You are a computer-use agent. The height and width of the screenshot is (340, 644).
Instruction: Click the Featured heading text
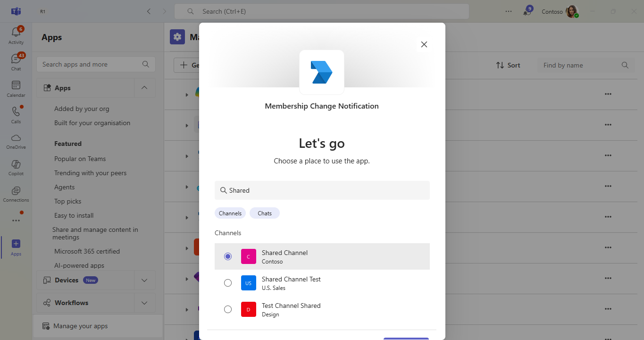[x=68, y=144]
